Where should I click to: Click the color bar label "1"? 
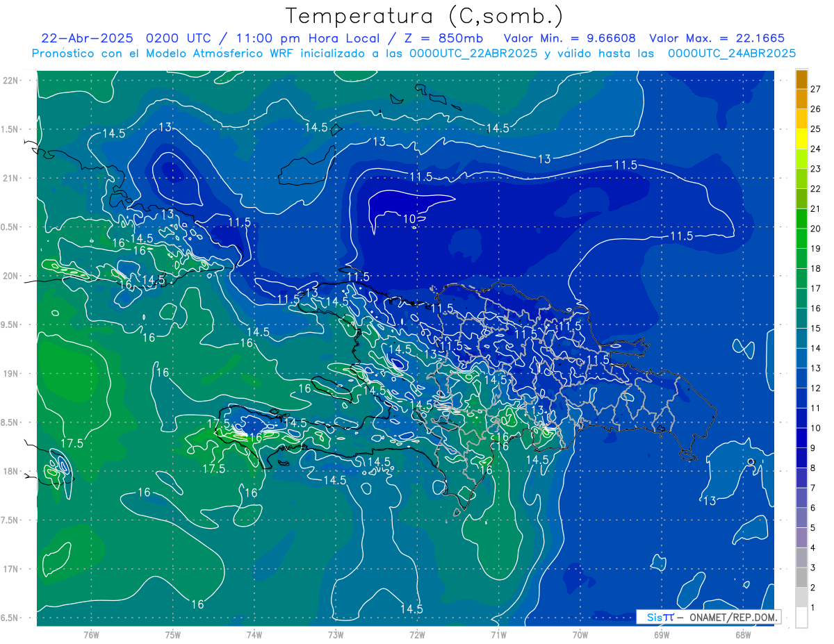[812, 608]
